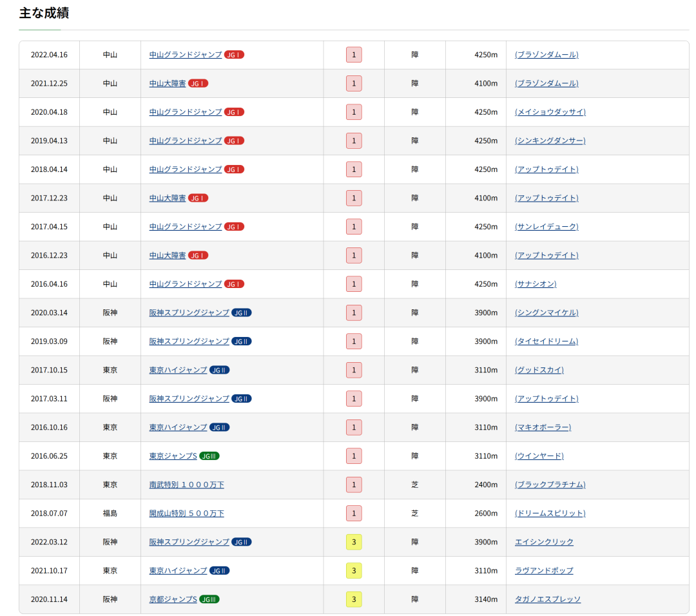The height and width of the screenshot is (616, 696).
Task: Select the サンレイデューク link
Action: [x=546, y=227]
